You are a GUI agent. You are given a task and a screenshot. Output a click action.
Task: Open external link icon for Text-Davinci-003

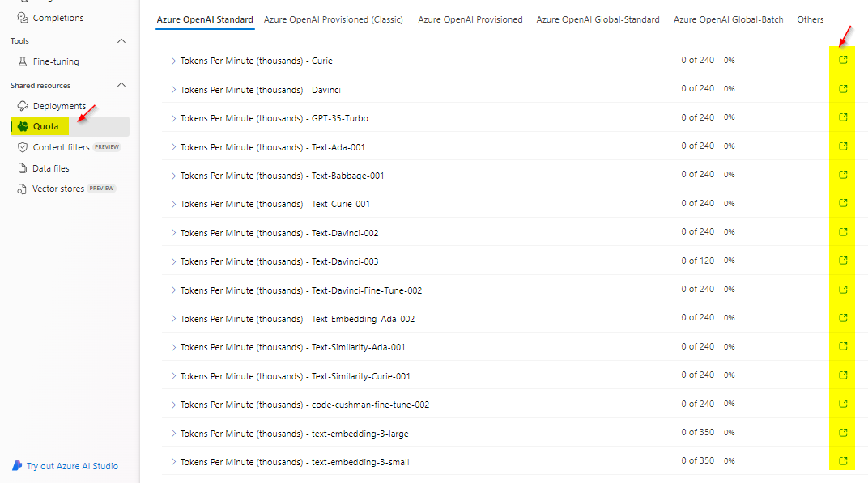pos(842,261)
